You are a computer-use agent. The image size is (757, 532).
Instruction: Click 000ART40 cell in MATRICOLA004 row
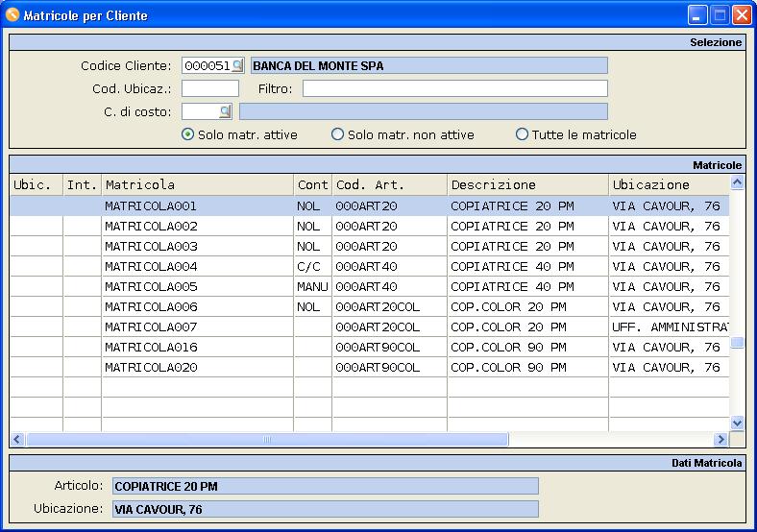point(390,267)
